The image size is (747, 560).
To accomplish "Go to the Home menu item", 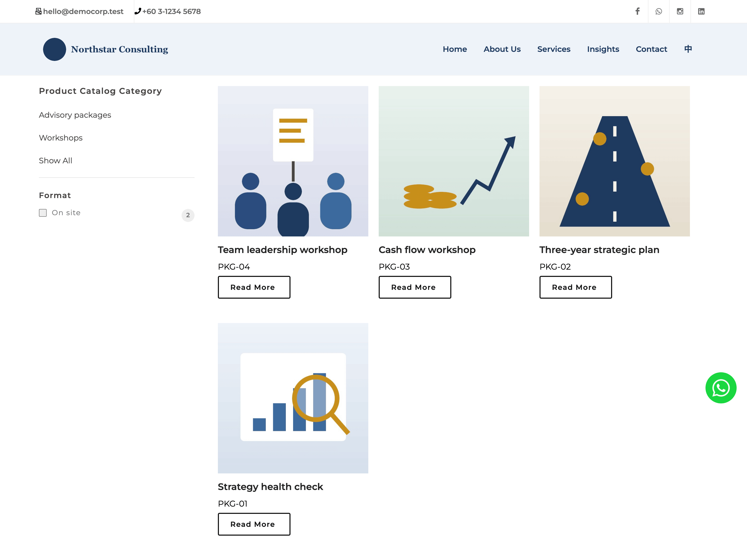I will pos(454,49).
